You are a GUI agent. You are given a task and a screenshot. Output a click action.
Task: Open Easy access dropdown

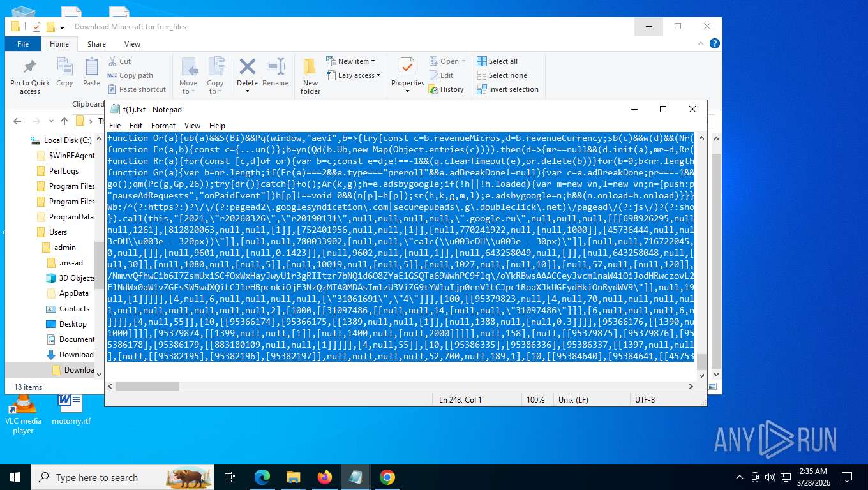[x=353, y=75]
